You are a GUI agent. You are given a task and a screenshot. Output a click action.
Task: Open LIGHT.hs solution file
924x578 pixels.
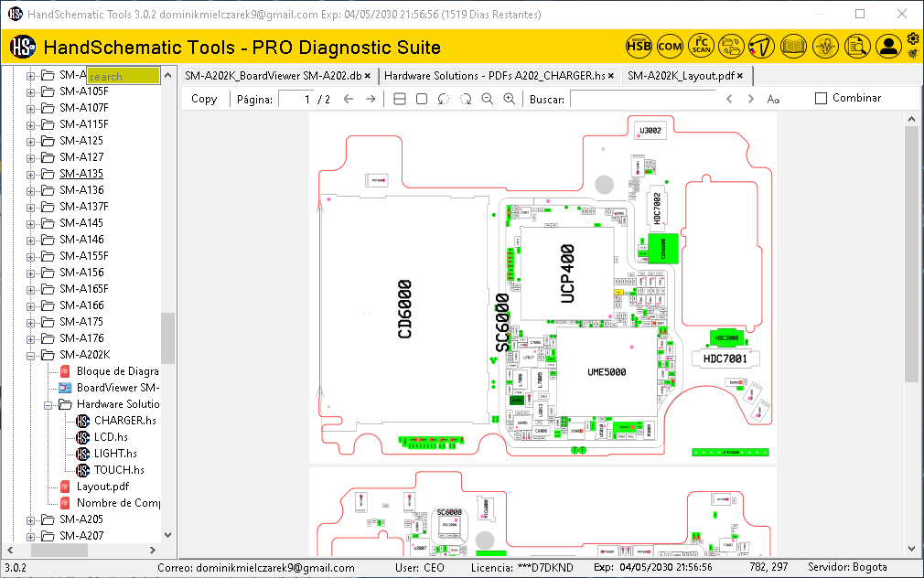pyautogui.click(x=115, y=453)
